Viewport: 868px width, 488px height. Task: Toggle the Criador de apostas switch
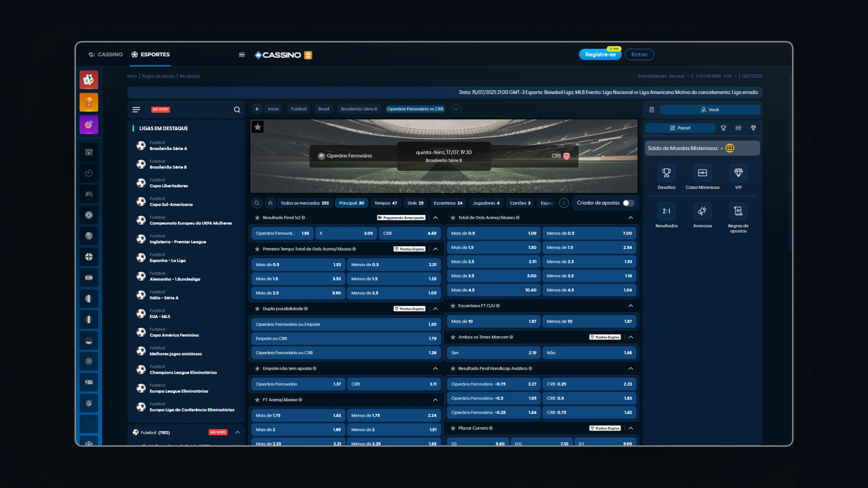click(x=628, y=203)
